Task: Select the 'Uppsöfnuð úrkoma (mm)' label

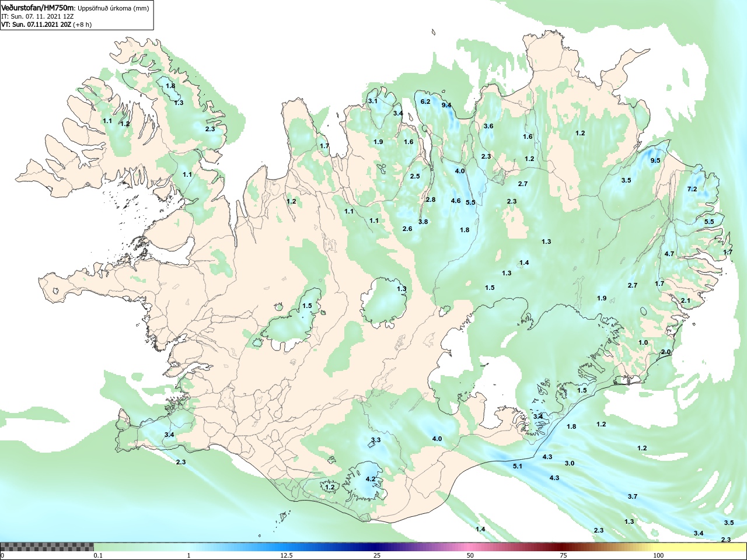Action: pyautogui.click(x=113, y=8)
